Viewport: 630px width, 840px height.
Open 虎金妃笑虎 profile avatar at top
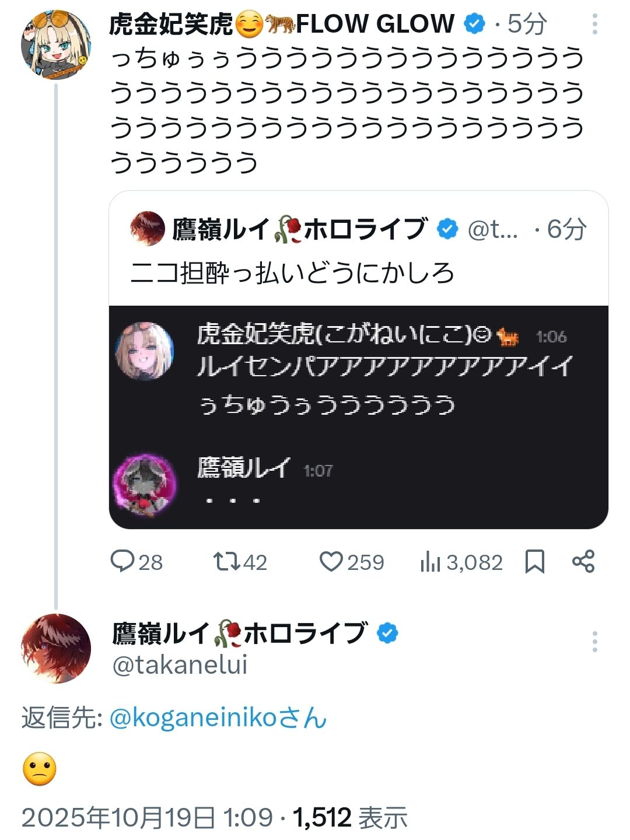[x=56, y=45]
